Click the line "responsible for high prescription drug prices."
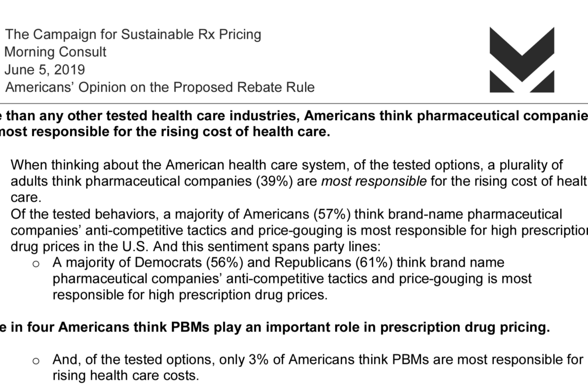Screen dimensions: 588x392 coord(190,295)
